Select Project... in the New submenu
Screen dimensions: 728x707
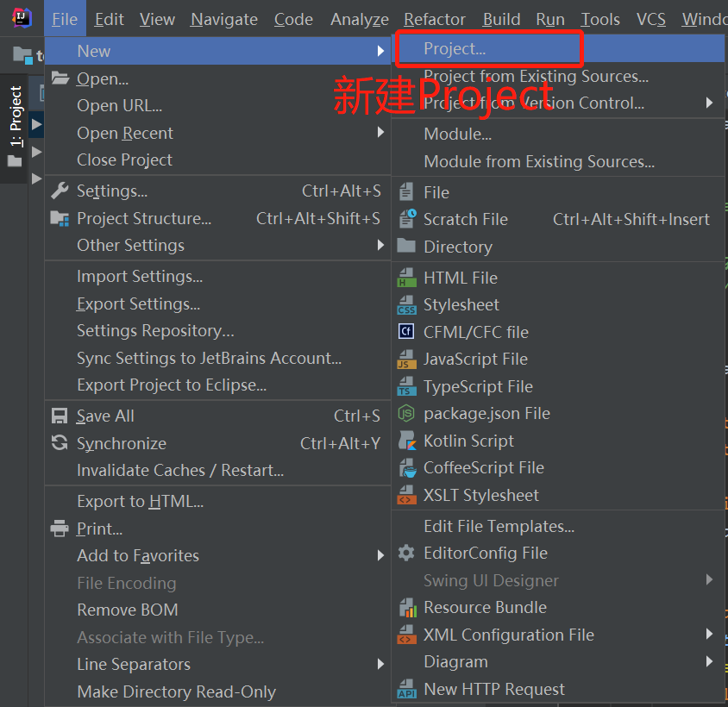[x=559, y=48]
